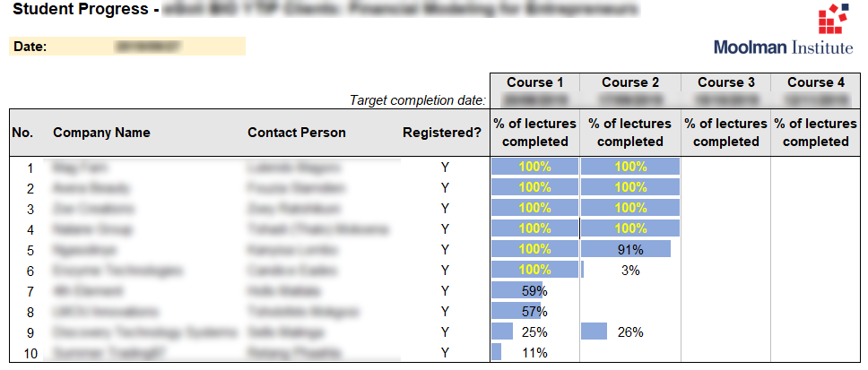The width and height of the screenshot is (868, 370).
Task: Click the Registered Y value in row 1
Action: click(x=444, y=168)
